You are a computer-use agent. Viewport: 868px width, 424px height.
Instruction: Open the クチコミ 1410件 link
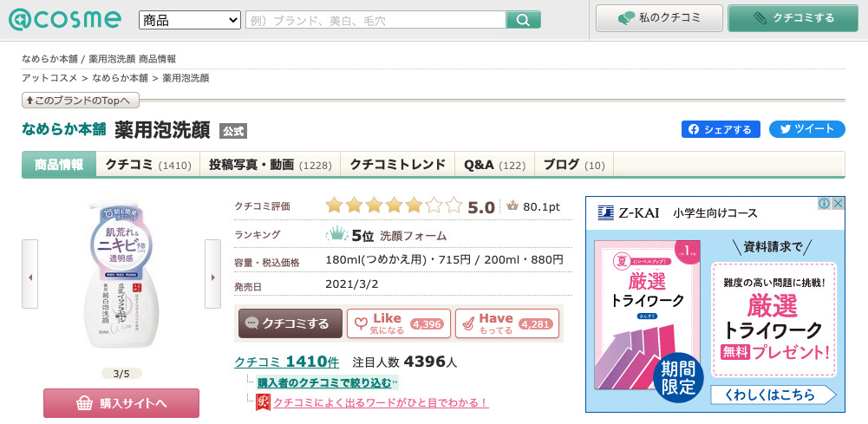click(287, 362)
